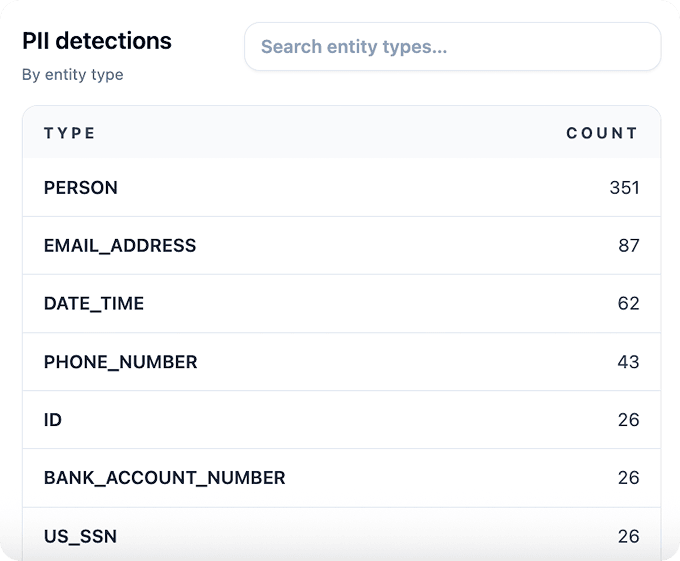
Task: Sort by the TYPE column header
Action: (x=70, y=133)
